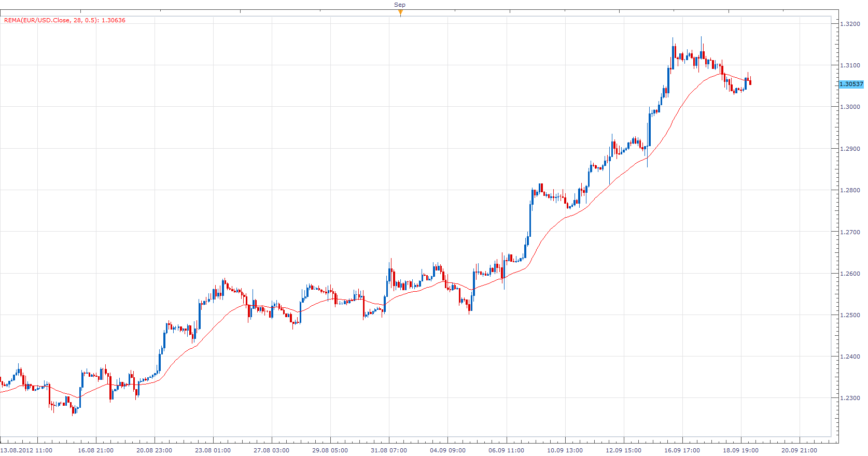Click the 1.3100 price axis label
The image size is (868, 456).
(850, 65)
